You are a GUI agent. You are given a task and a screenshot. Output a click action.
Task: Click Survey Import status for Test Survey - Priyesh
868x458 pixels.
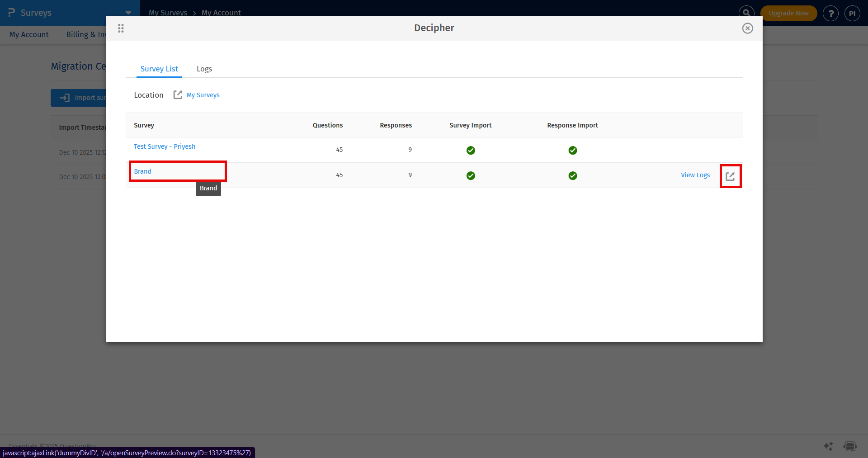471,151
